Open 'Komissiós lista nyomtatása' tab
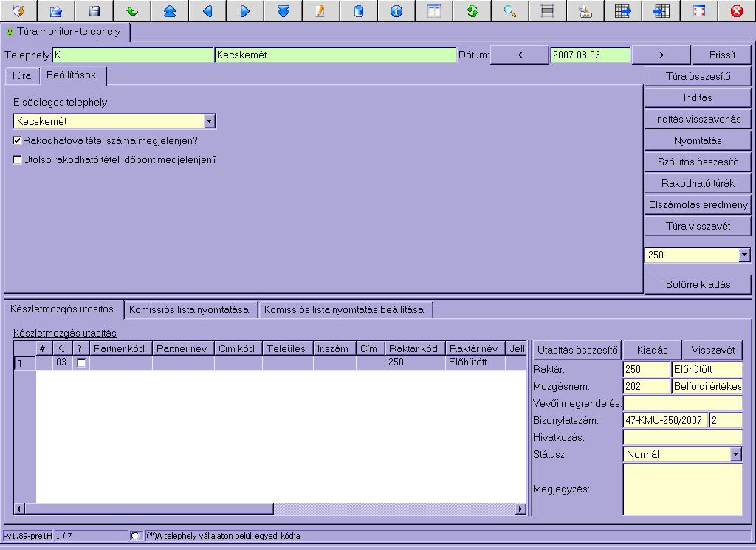Image resolution: width=756 pixels, height=550 pixels. (x=189, y=310)
